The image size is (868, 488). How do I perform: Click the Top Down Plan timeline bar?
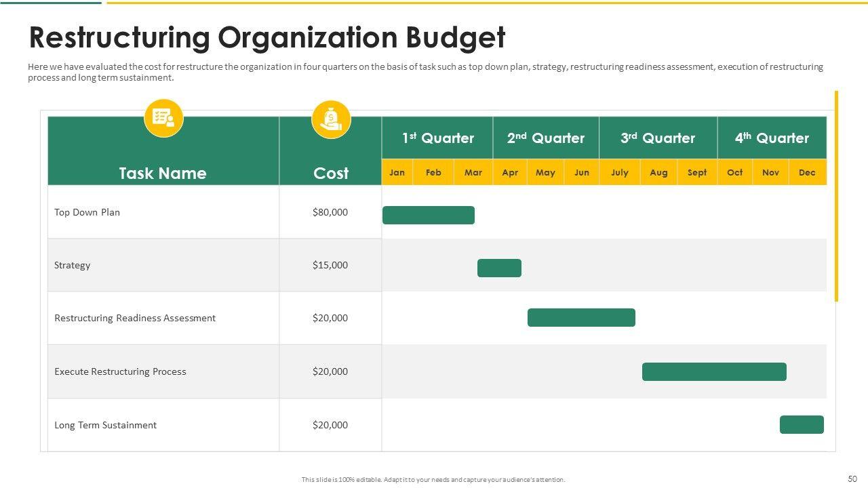click(428, 215)
